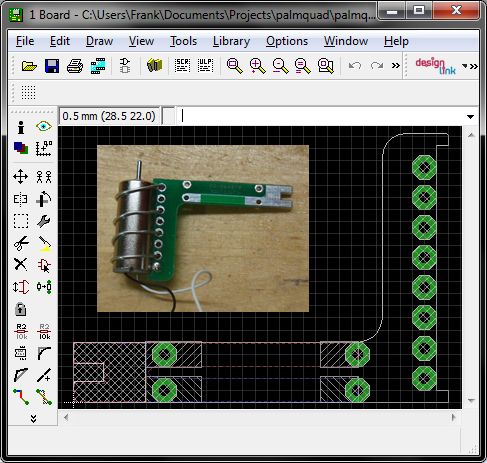Save the board with the floppy icon
487x463 pixels.
tap(52, 66)
